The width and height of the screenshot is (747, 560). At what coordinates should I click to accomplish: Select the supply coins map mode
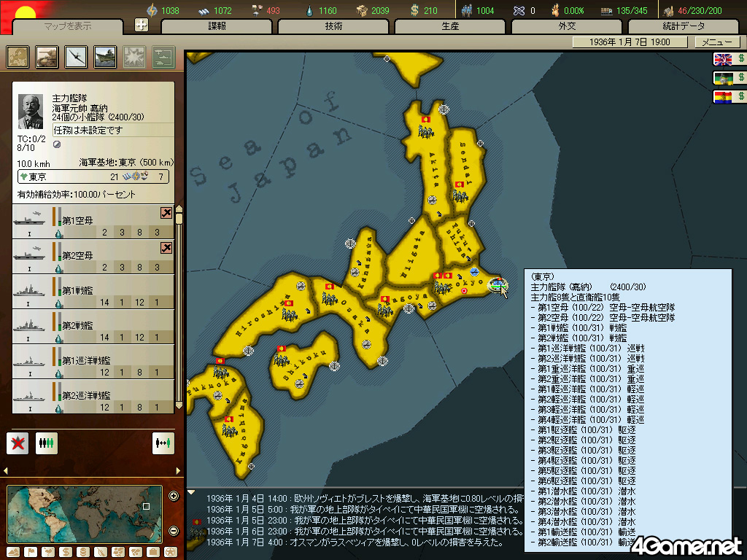tap(83, 552)
